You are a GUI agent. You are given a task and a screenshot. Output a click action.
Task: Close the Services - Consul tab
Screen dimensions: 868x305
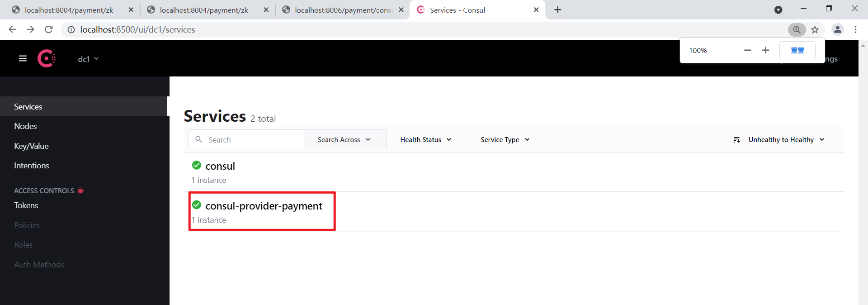click(536, 10)
